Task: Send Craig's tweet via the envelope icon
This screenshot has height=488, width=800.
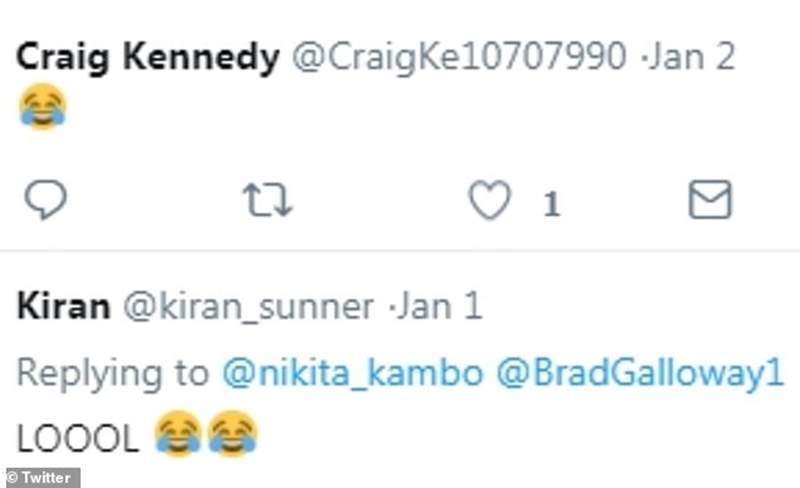Action: coord(710,201)
